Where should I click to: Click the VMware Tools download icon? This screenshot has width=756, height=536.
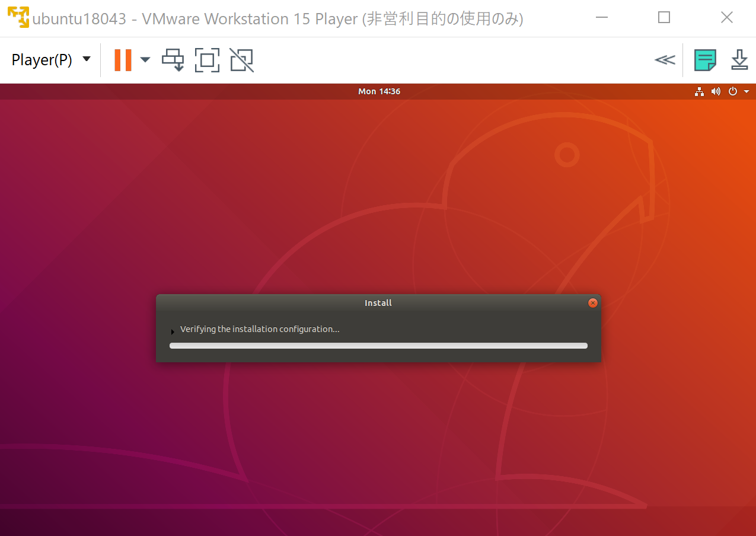pos(739,60)
